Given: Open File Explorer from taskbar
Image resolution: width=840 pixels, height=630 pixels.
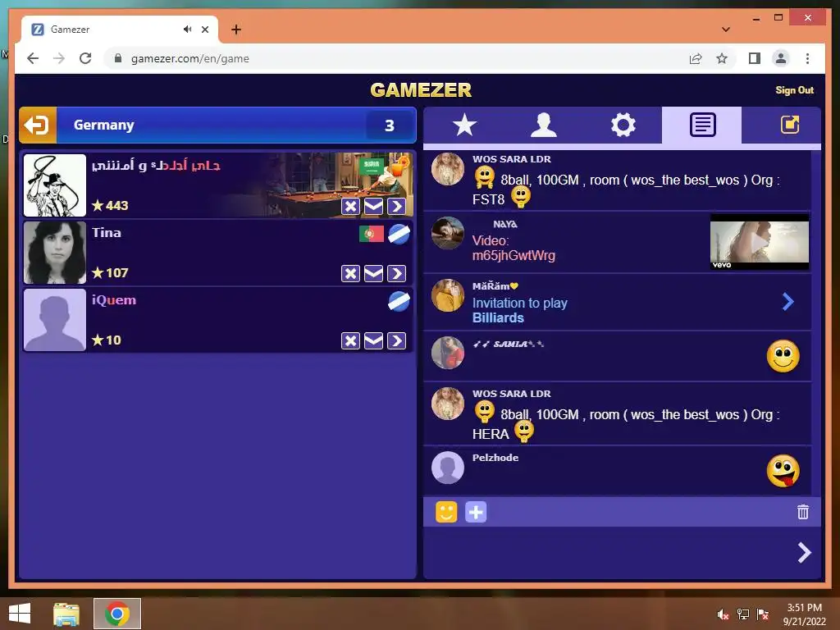Looking at the screenshot, I should point(66,614).
